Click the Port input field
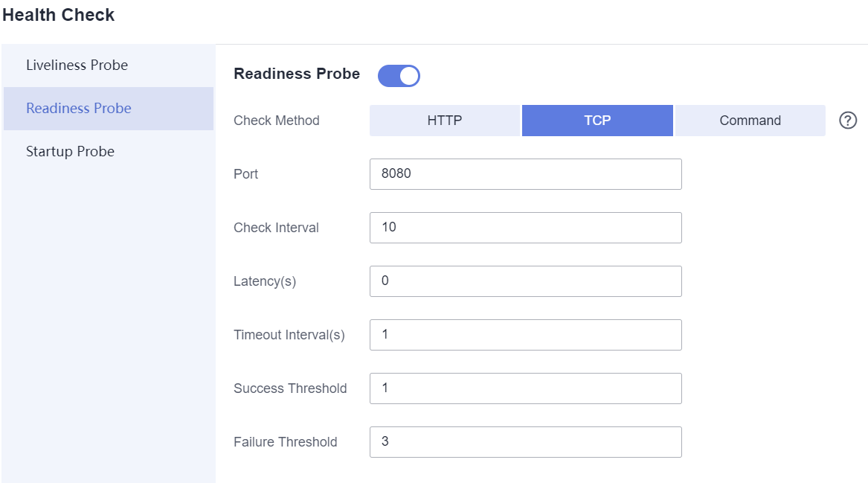868x483 pixels. click(x=525, y=174)
